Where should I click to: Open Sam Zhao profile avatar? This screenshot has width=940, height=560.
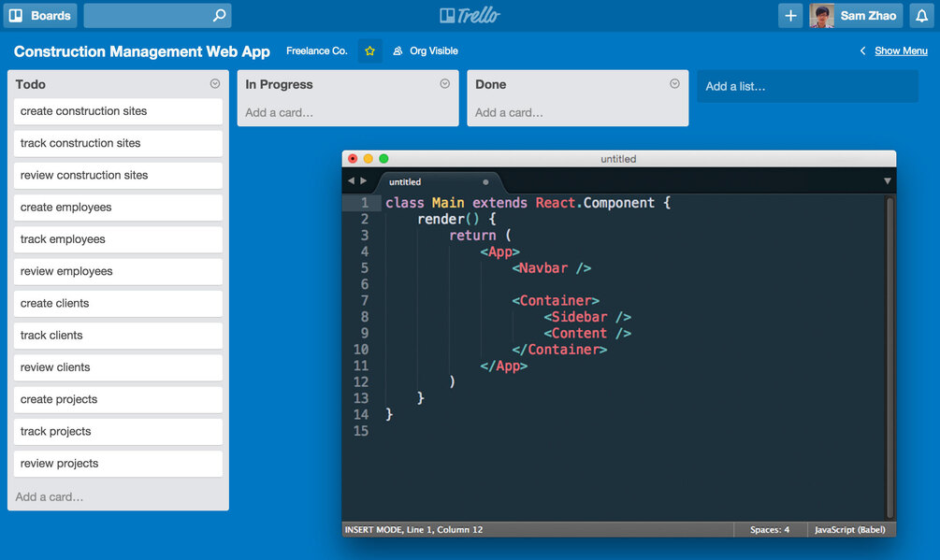pyautogui.click(x=821, y=16)
